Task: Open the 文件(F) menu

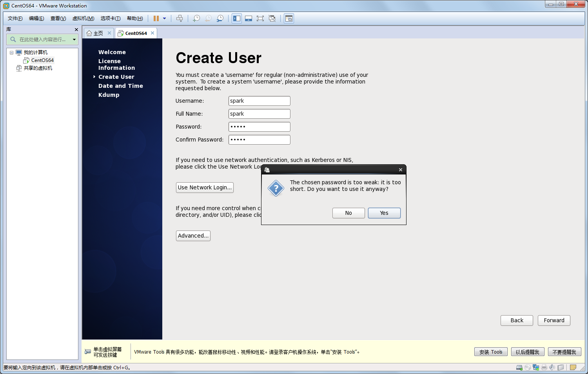Action: click(x=15, y=18)
